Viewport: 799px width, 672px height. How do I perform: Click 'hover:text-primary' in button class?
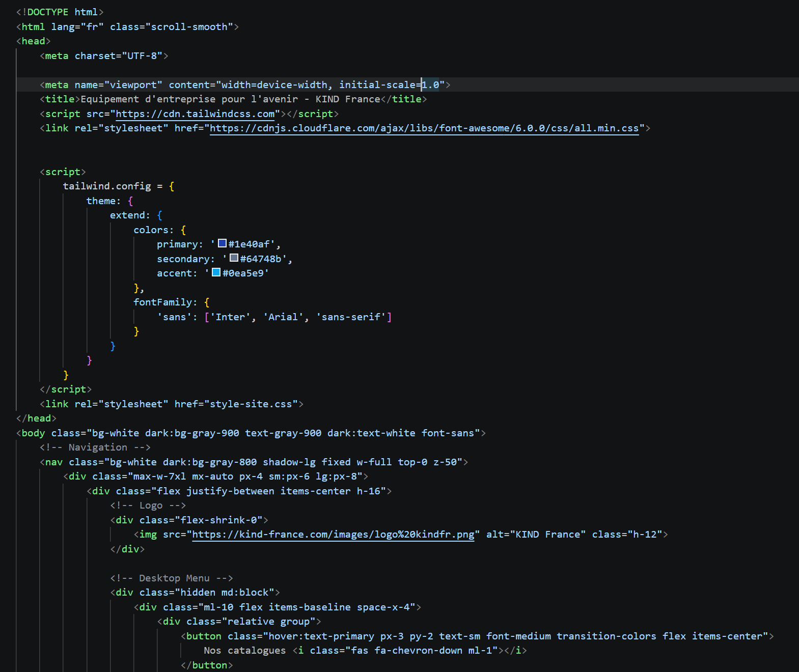321,636
